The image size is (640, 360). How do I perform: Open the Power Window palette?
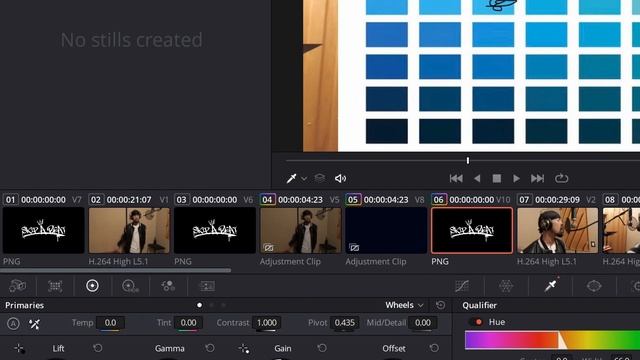tap(594, 286)
